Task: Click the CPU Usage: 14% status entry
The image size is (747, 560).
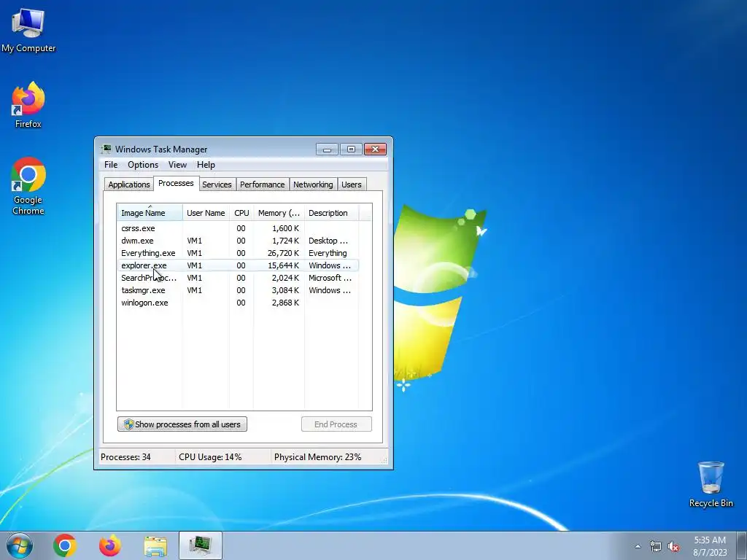Action: (210, 457)
